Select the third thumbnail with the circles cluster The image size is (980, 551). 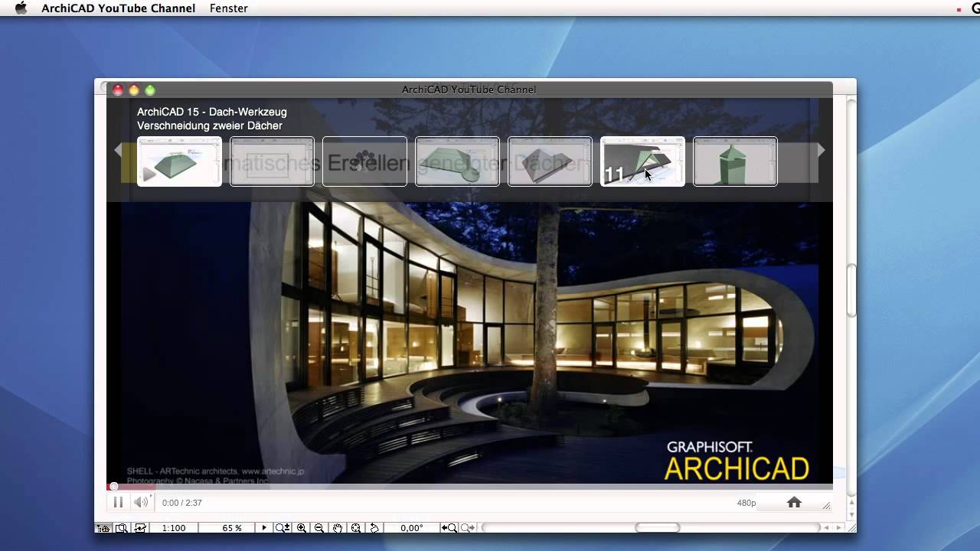(x=364, y=161)
